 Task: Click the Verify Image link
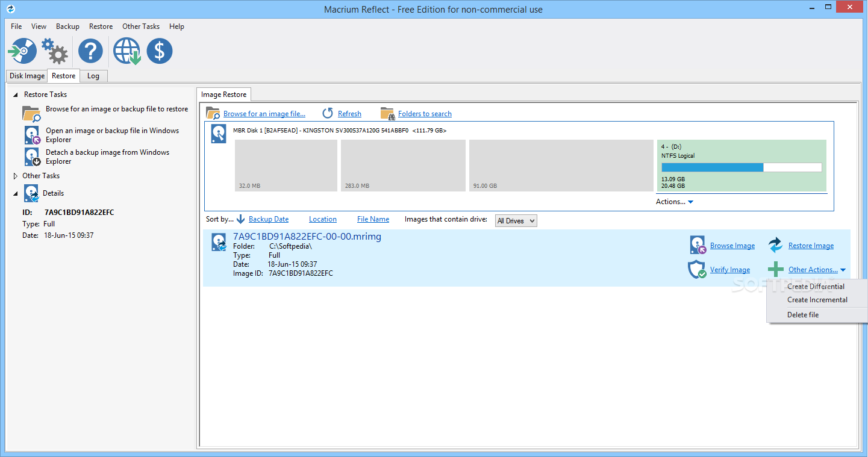coord(730,270)
